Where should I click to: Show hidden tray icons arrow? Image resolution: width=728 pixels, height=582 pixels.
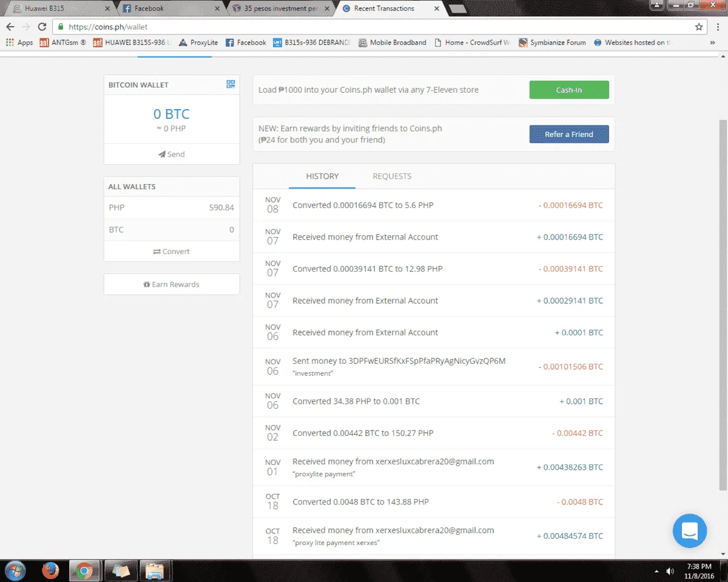pyautogui.click(x=656, y=571)
